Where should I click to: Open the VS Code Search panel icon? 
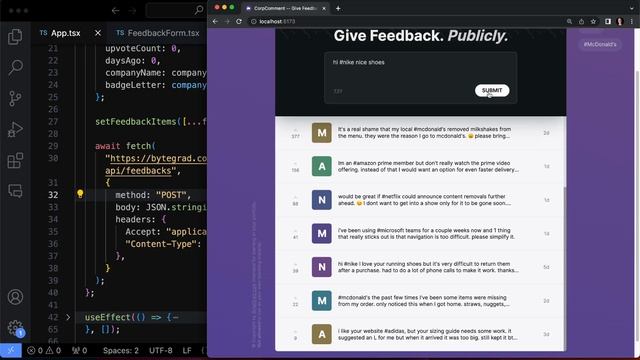15,67
